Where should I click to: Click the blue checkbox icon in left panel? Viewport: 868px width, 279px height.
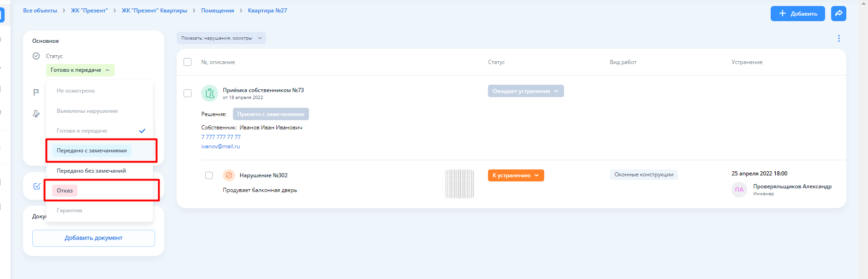pyautogui.click(x=37, y=186)
